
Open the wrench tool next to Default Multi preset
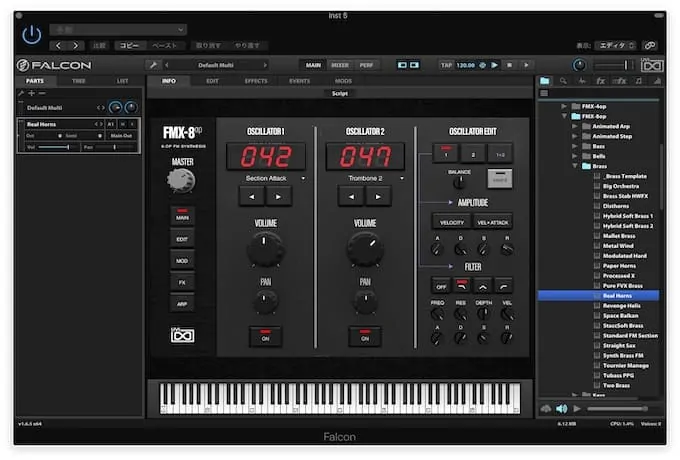[x=153, y=65]
